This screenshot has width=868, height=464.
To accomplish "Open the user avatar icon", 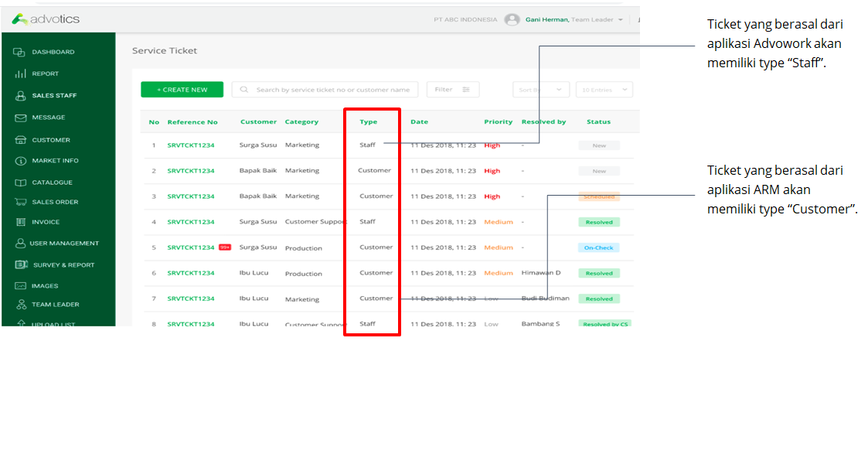I will 512,20.
